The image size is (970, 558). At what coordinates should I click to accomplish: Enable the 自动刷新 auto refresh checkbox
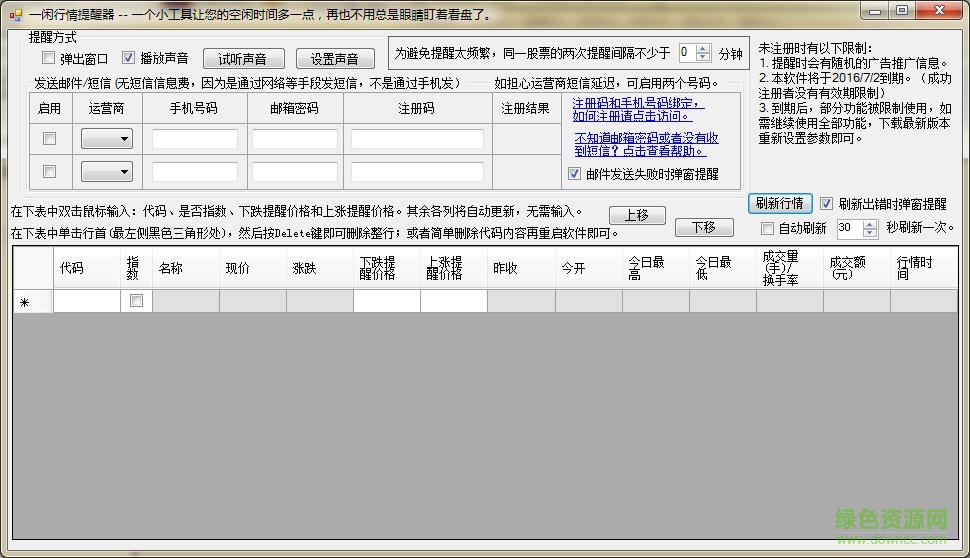click(x=767, y=228)
